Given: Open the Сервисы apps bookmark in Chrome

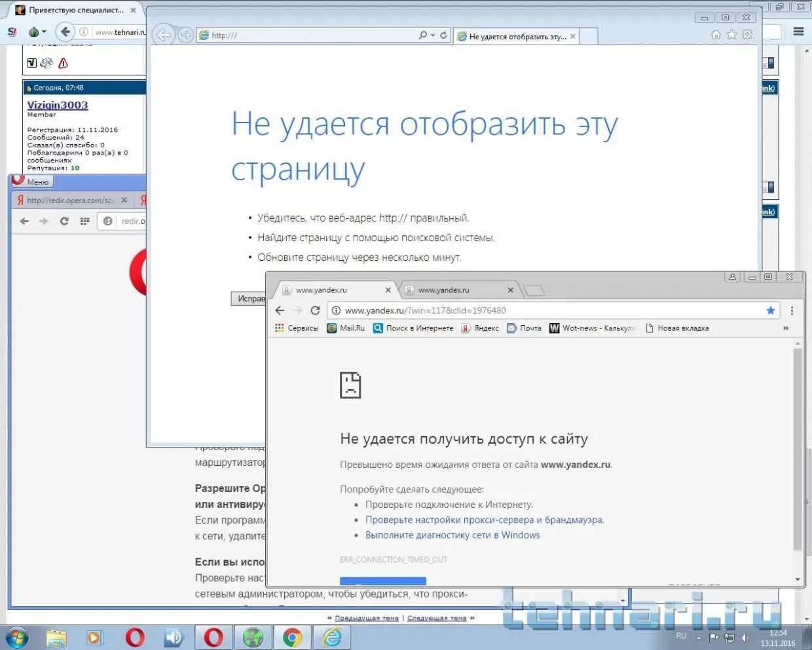Looking at the screenshot, I should click(297, 328).
